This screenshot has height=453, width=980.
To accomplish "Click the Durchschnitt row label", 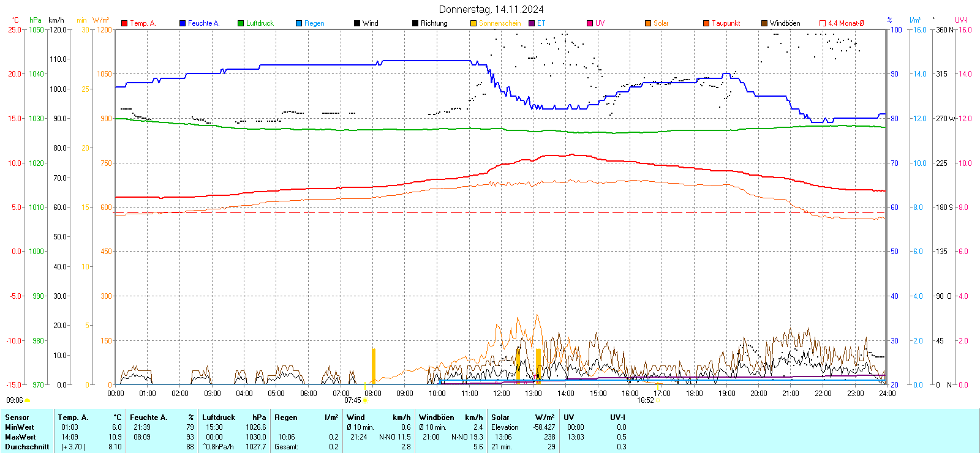I will (27, 447).
